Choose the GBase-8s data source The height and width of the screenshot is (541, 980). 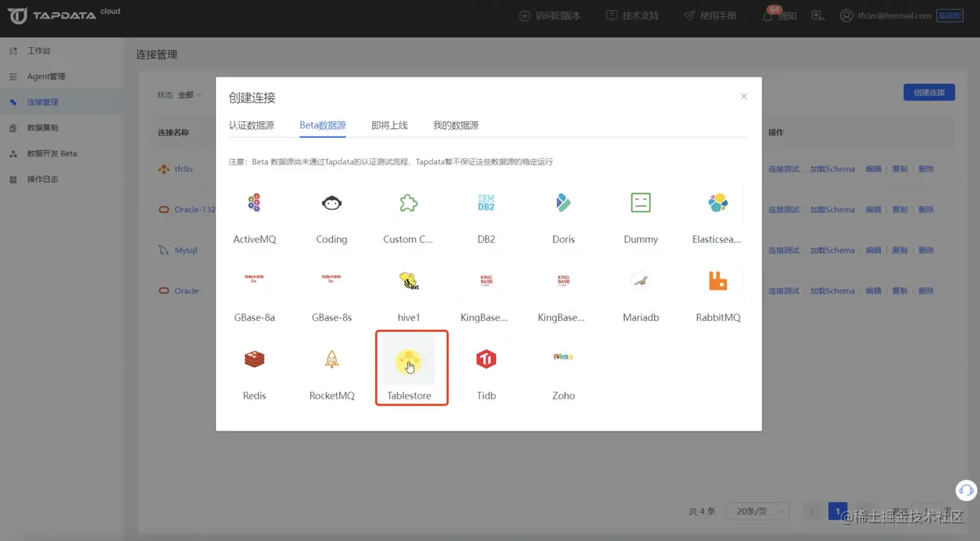click(x=332, y=280)
